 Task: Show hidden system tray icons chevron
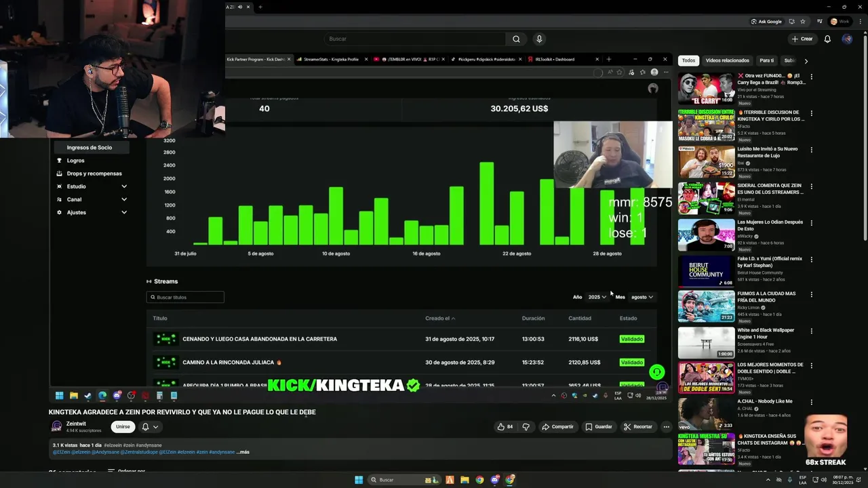pyautogui.click(x=768, y=480)
